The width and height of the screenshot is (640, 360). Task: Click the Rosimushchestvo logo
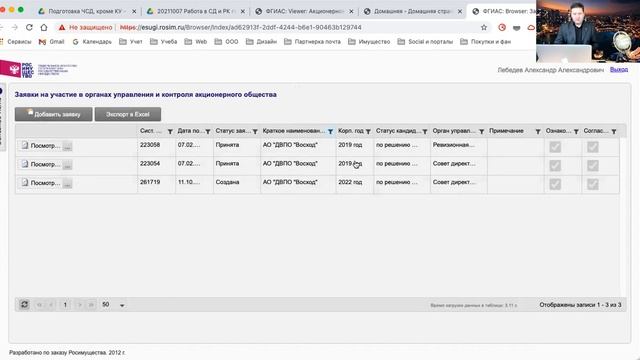point(39,70)
